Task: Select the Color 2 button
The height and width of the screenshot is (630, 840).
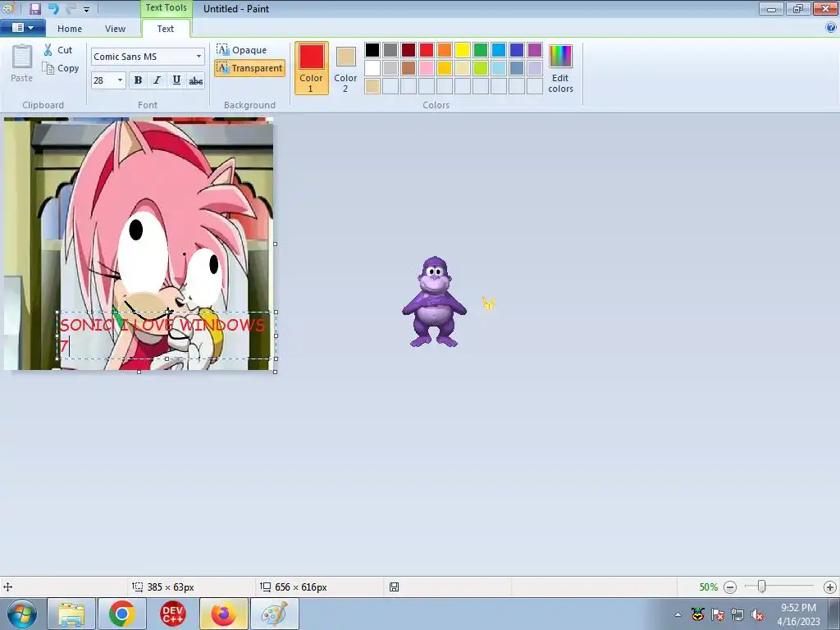Action: 345,68
